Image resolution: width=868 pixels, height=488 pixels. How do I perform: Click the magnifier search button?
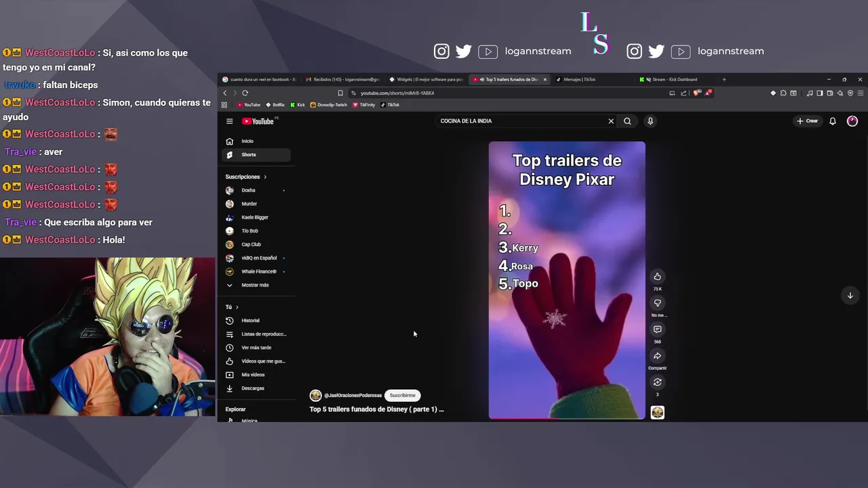coord(627,121)
